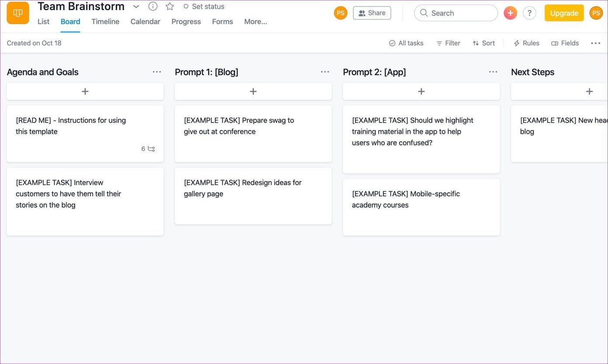The image size is (608, 364).
Task: Open the Timeline tab
Action: pos(105,21)
